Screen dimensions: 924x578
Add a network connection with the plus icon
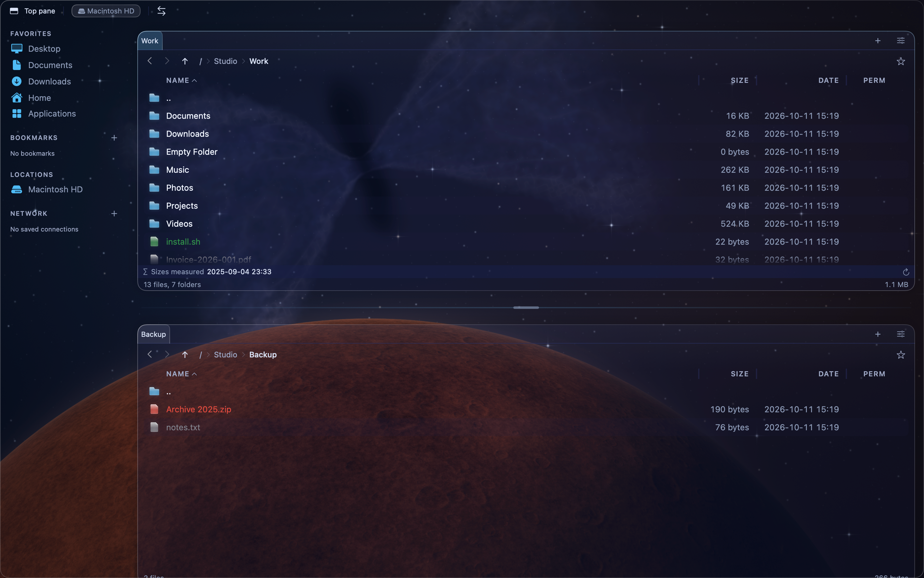(114, 213)
